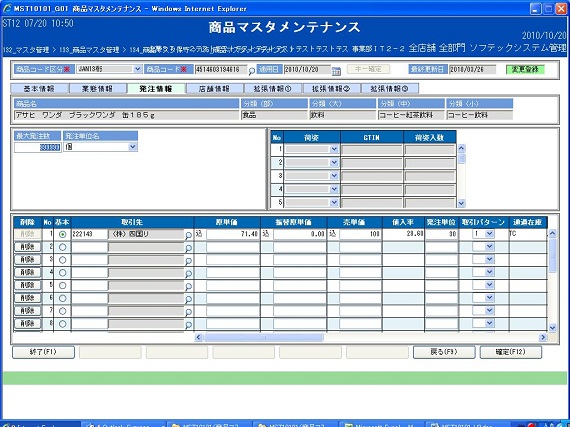Click supplier lookup magnifier in row 6
570x427 pixels.
[x=188, y=299]
